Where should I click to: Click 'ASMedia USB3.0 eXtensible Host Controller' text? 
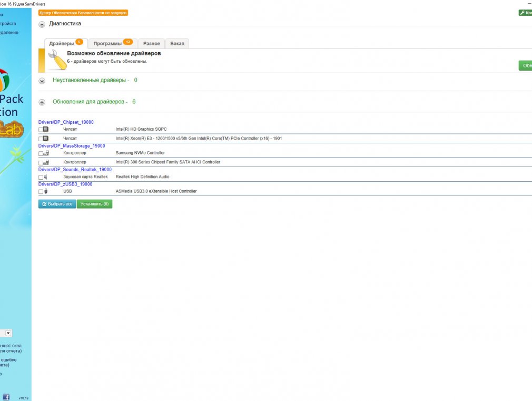tap(156, 191)
